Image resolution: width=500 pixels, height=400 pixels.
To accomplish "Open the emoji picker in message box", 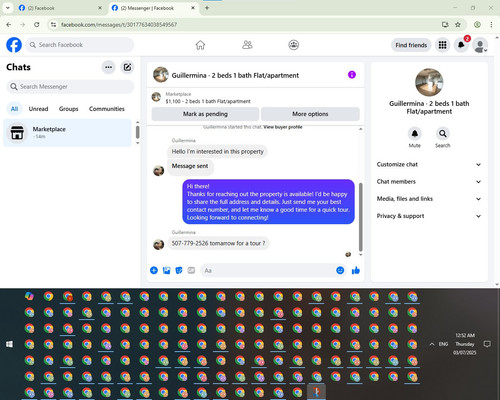I will tap(340, 270).
